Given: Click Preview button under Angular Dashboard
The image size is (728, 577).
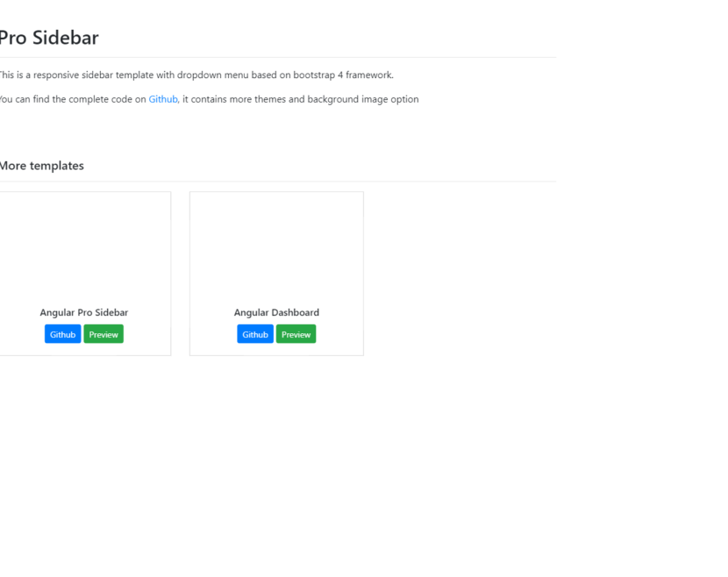Looking at the screenshot, I should coord(296,334).
